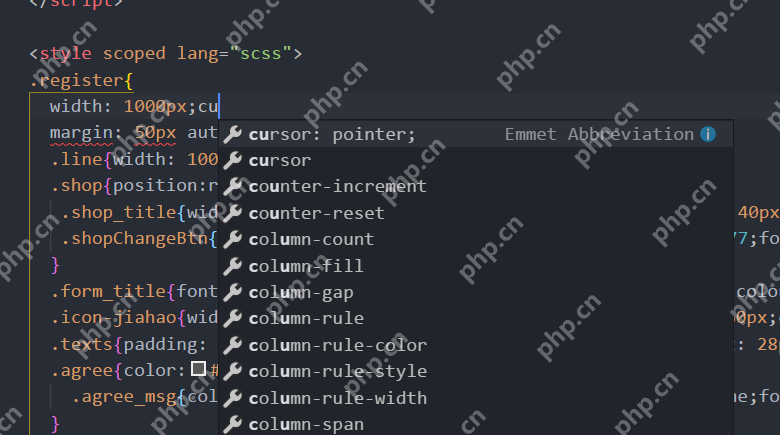
Task: Select the 'column-count' completion
Action: coord(476,239)
